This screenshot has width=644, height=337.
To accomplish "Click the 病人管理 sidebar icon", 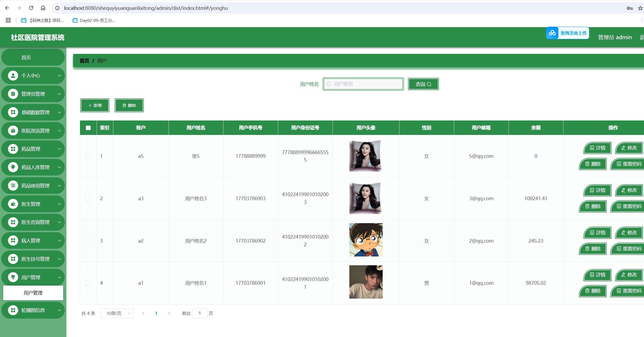I will pos(13,240).
